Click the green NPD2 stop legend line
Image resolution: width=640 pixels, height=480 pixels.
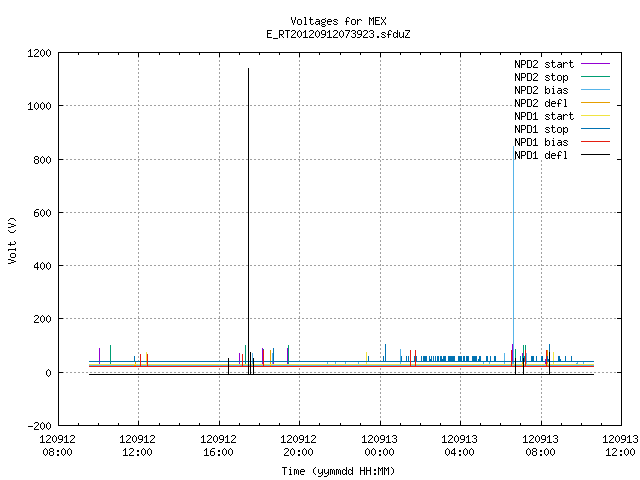click(x=595, y=77)
